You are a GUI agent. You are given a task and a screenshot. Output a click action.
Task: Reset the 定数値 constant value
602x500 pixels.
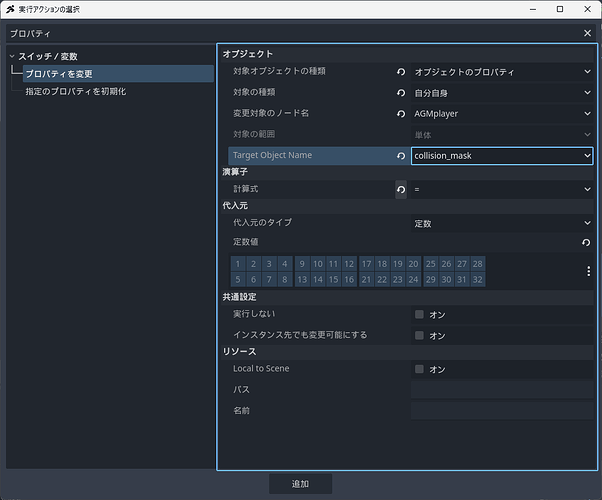pyautogui.click(x=586, y=242)
